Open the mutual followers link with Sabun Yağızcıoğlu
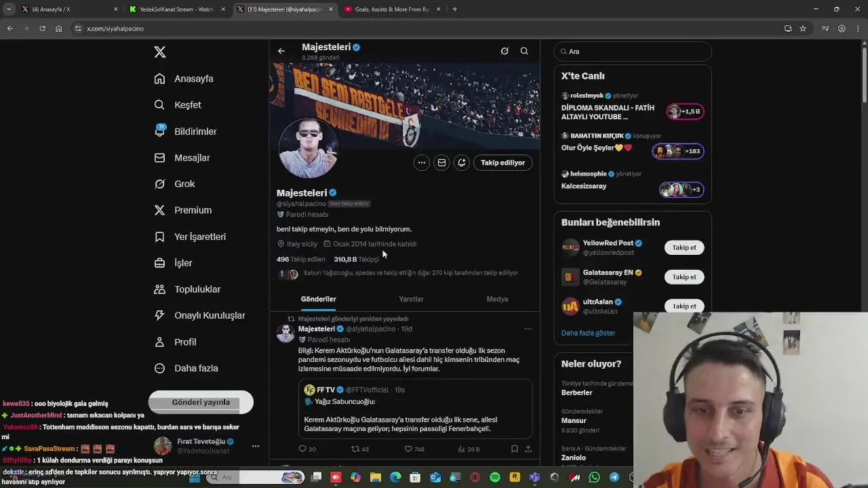 [411, 273]
